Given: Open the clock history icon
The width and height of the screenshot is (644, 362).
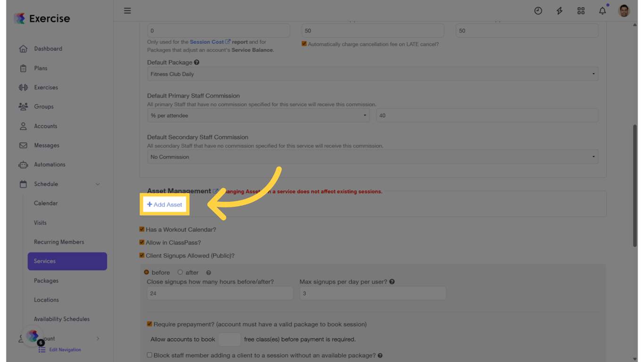Looking at the screenshot, I should [x=538, y=11].
